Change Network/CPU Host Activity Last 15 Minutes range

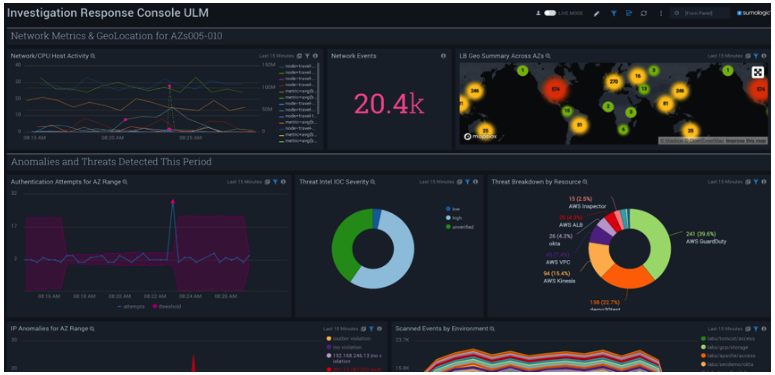coord(277,56)
